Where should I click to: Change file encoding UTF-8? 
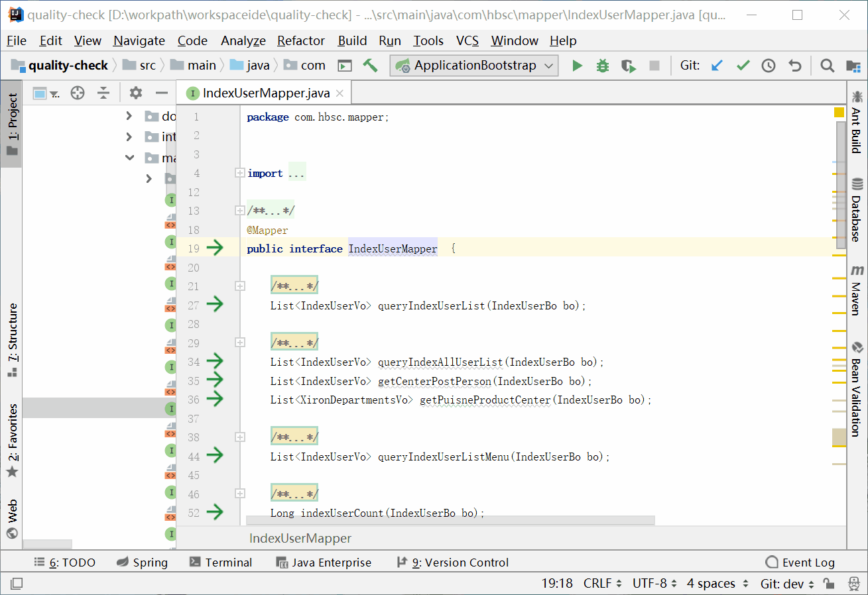(x=656, y=584)
